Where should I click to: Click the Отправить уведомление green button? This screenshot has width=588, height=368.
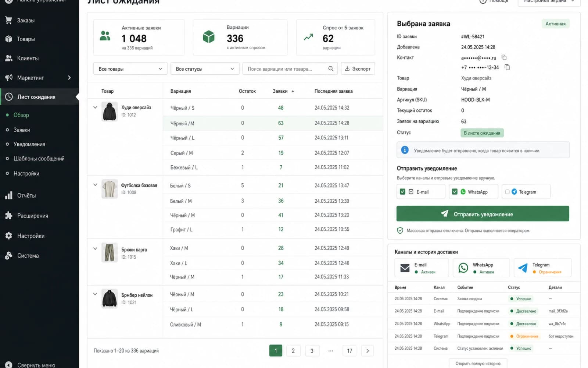483,214
